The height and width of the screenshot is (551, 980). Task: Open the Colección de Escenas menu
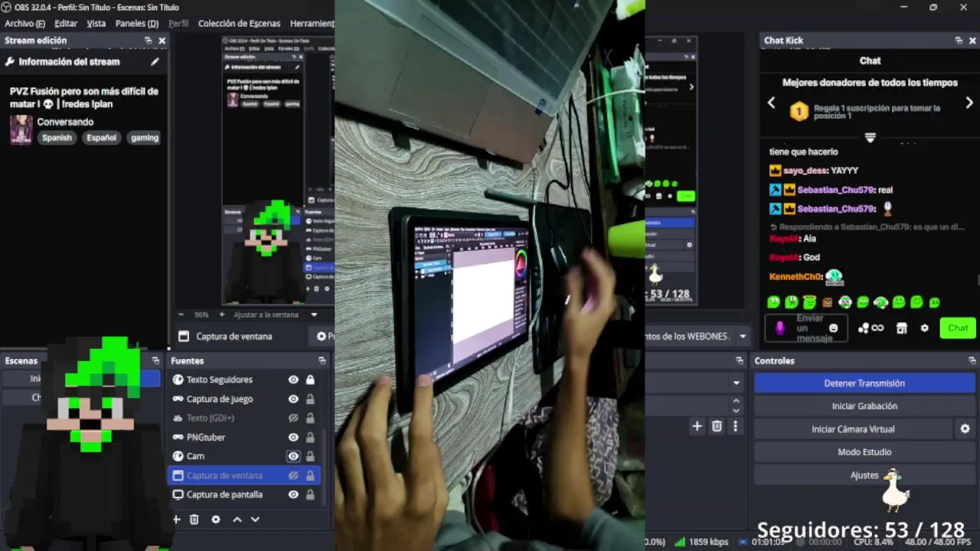coord(239,24)
